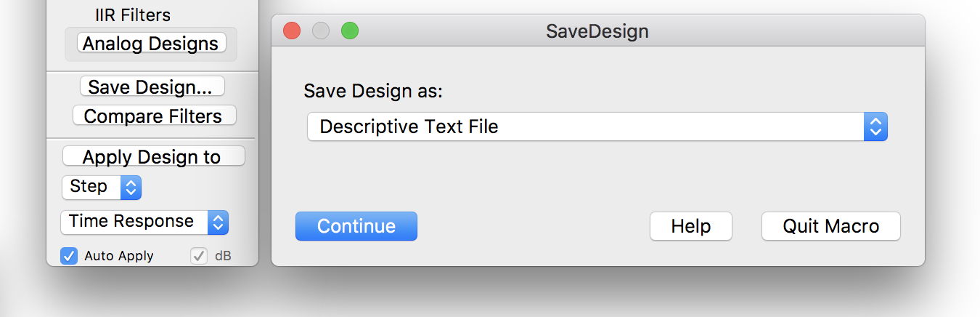Click the green zoom button of SaveDesign
The width and height of the screenshot is (980, 317).
click(350, 31)
